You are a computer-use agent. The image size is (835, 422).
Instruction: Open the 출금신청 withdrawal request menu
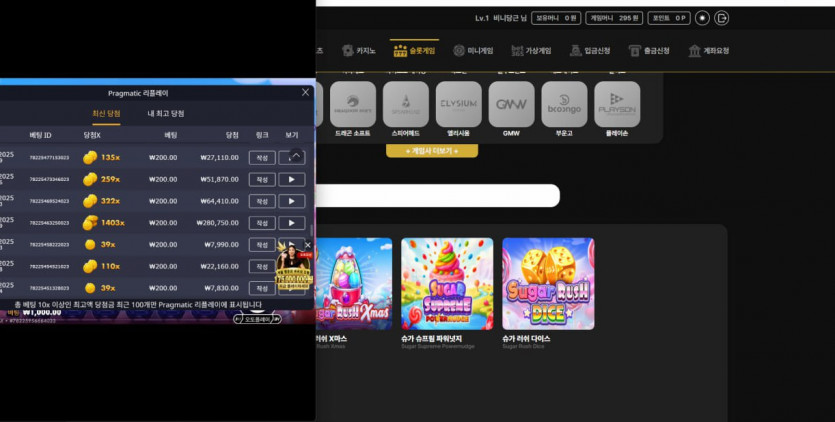click(x=649, y=51)
